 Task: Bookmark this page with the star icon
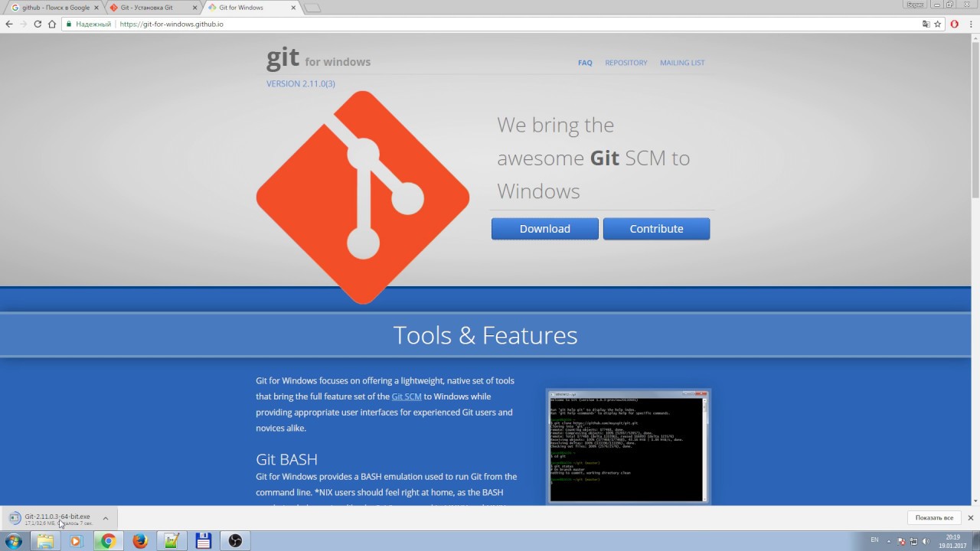click(937, 24)
